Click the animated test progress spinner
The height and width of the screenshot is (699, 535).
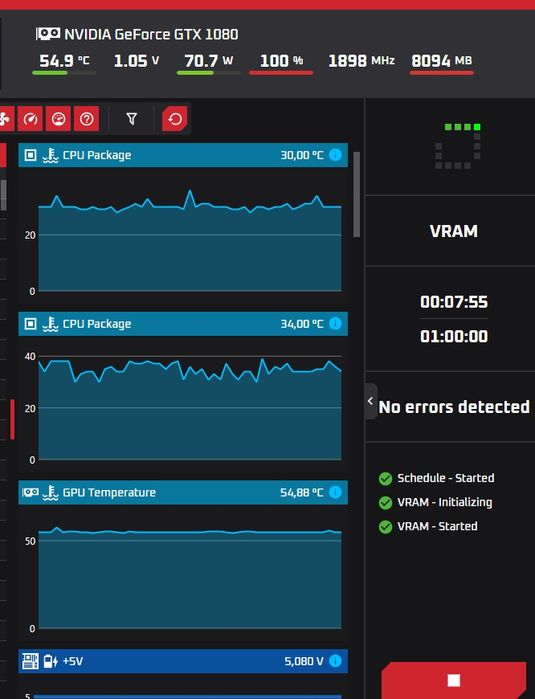tap(458, 146)
